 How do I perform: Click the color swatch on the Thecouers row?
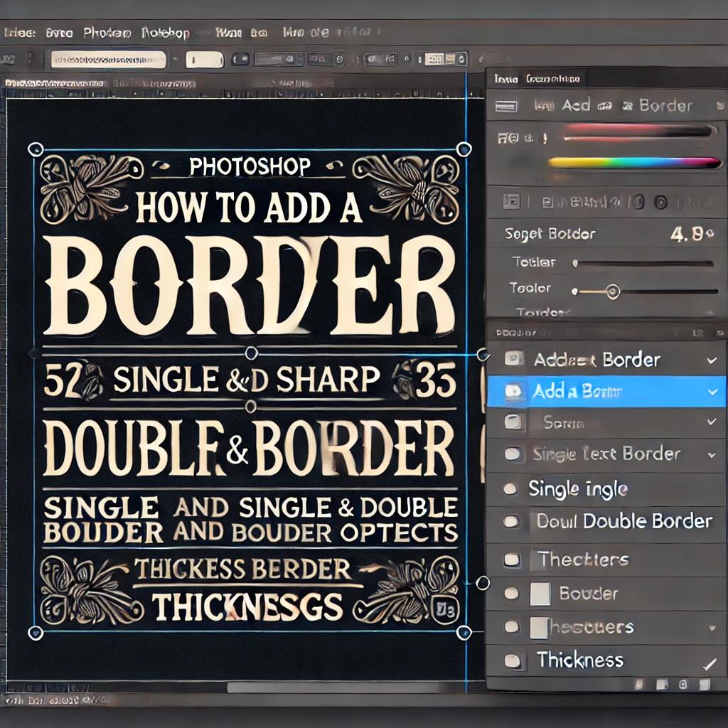click(540, 628)
